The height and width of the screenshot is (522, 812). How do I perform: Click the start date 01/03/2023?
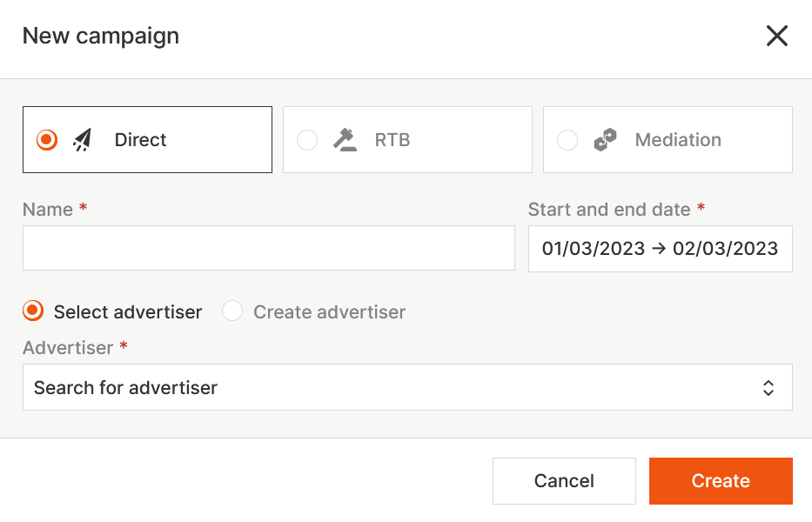pos(594,249)
